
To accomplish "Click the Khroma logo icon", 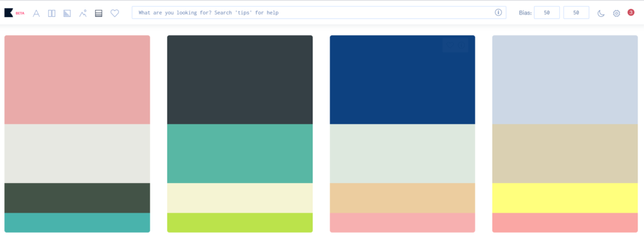I will (9, 13).
